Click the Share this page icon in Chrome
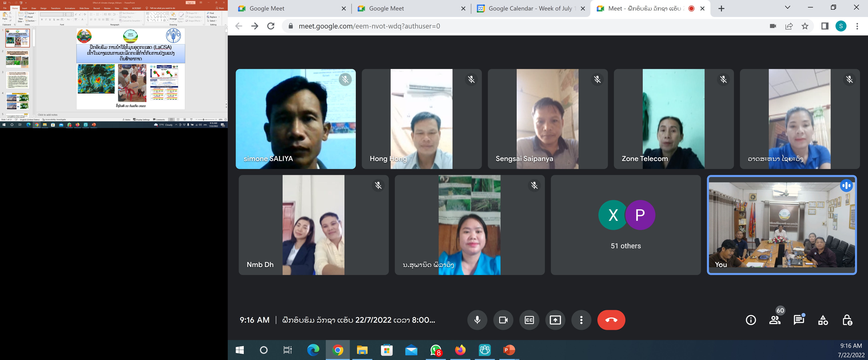The image size is (868, 360). 789,26
